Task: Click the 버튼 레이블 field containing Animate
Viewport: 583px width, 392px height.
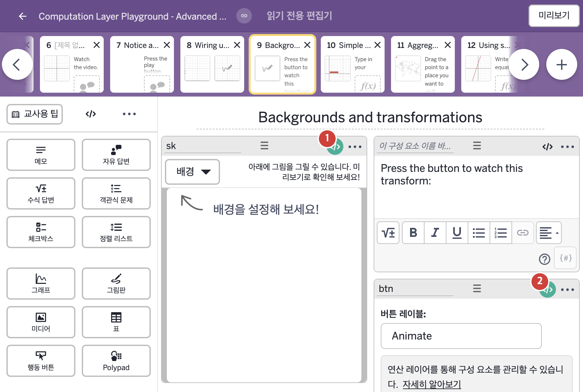Action: [461, 336]
